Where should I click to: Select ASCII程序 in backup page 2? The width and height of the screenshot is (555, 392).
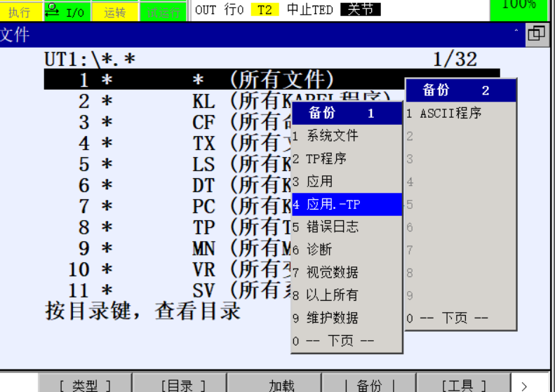click(x=450, y=113)
